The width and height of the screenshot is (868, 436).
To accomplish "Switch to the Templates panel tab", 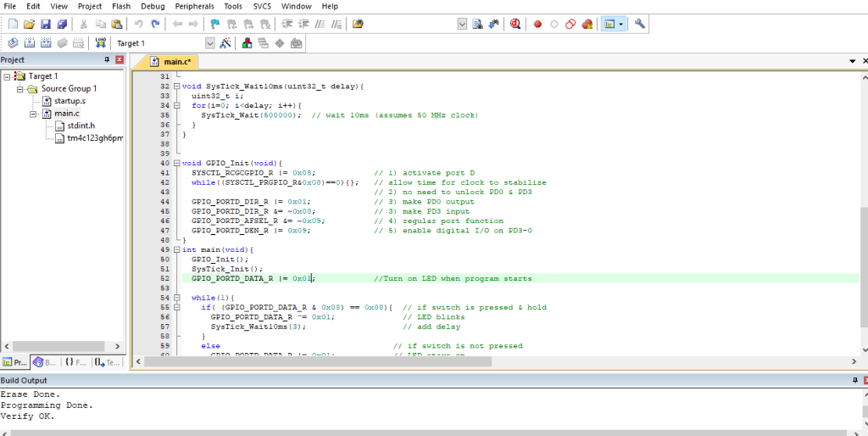I will tap(107, 362).
